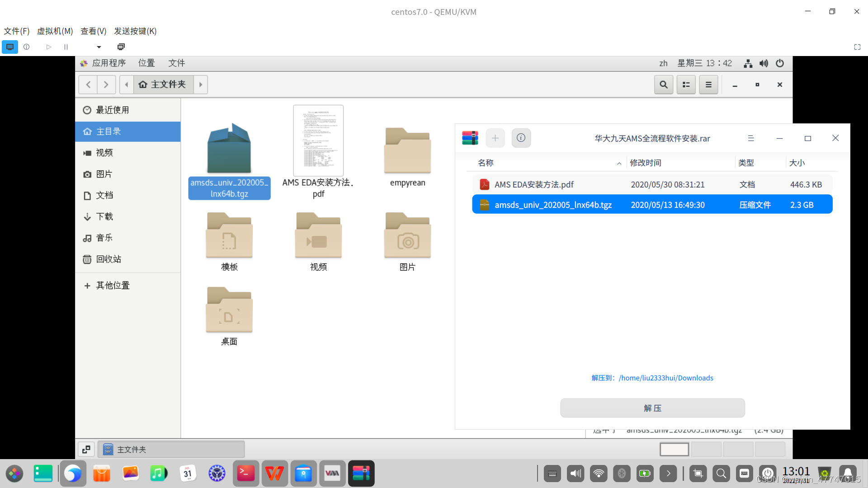
Task: Expand the path bar right arrow
Action: [x=201, y=84]
